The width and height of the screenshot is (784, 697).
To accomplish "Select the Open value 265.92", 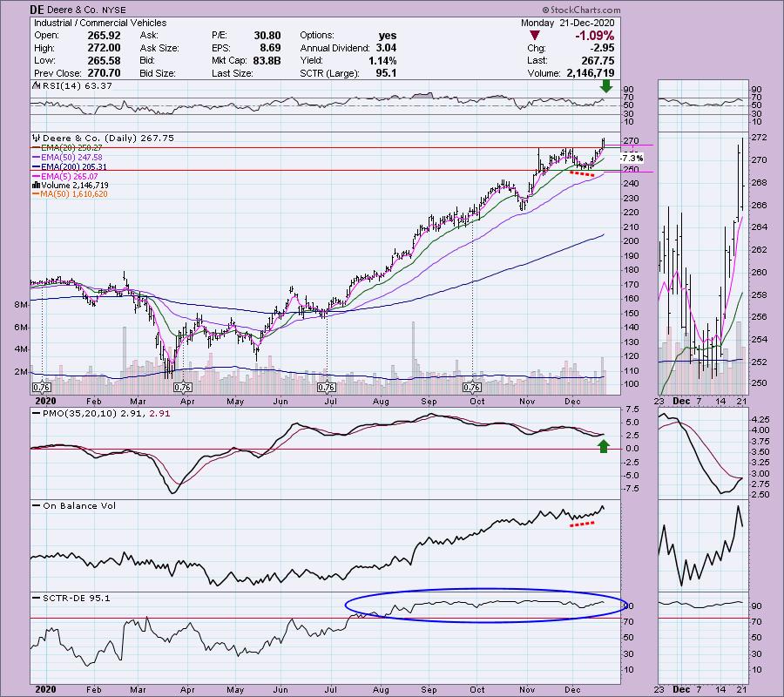I will click(104, 36).
